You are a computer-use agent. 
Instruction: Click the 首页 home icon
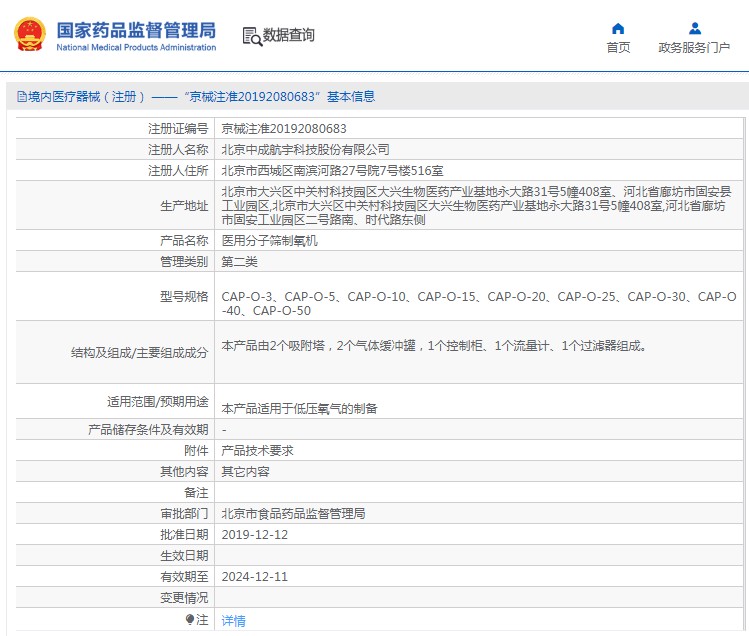[x=618, y=29]
